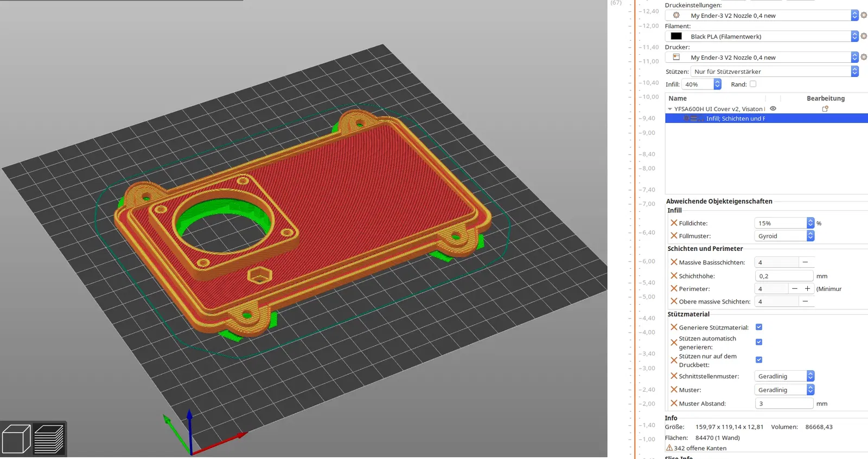868x459 pixels.
Task: Click the Volumen value '86668,43'
Action: (819, 427)
